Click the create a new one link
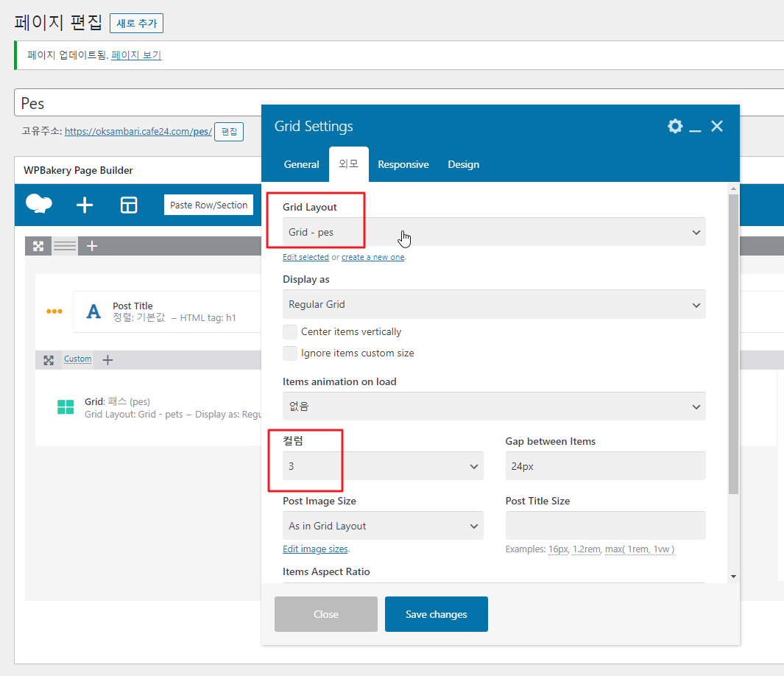This screenshot has width=784, height=676. coord(373,257)
